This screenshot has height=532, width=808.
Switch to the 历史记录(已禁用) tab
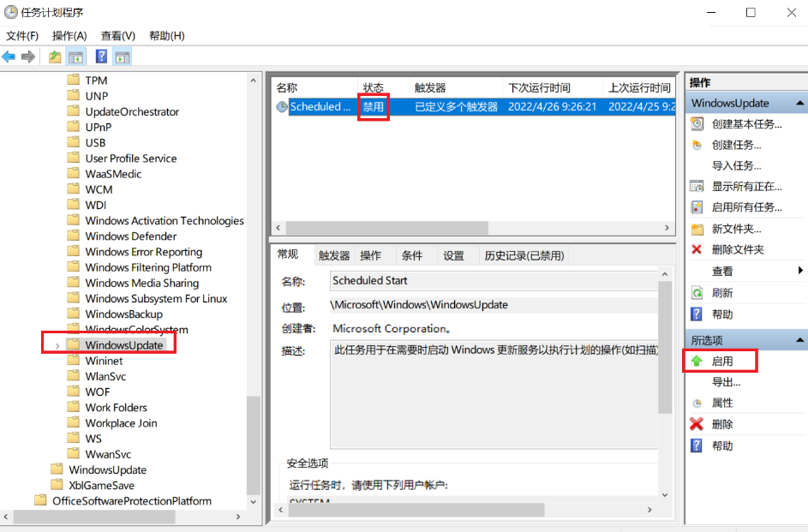coord(524,255)
